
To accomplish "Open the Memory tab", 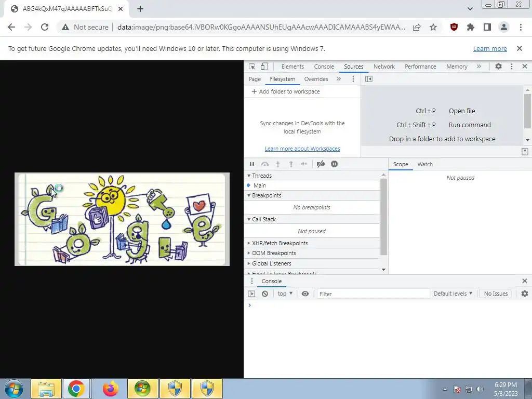I will [x=457, y=66].
